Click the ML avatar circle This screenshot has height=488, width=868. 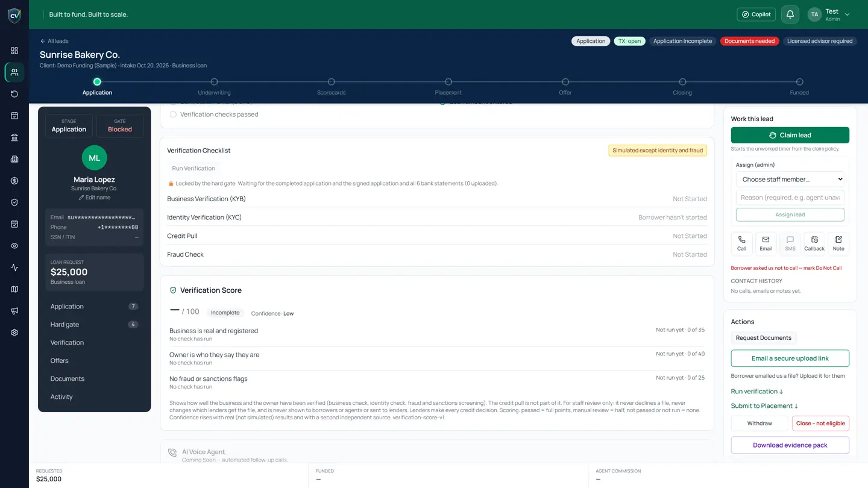pyautogui.click(x=95, y=158)
